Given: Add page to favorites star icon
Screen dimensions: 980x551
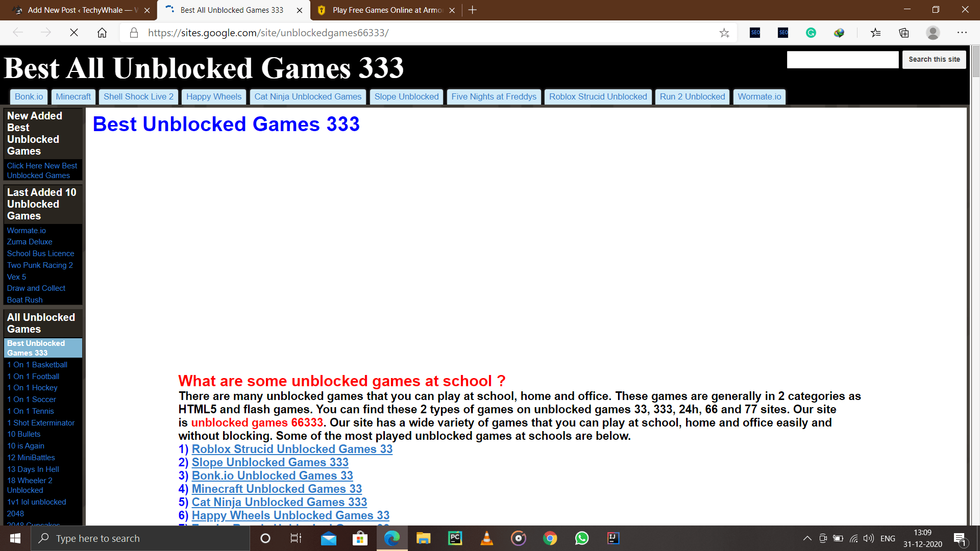Looking at the screenshot, I should coord(724,33).
